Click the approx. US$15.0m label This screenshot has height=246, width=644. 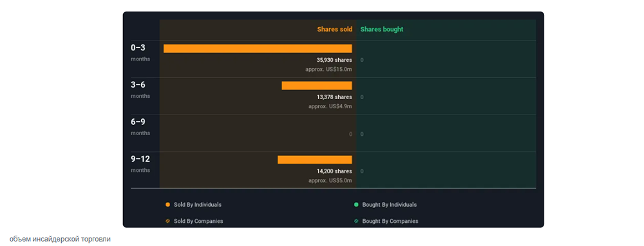click(328, 70)
